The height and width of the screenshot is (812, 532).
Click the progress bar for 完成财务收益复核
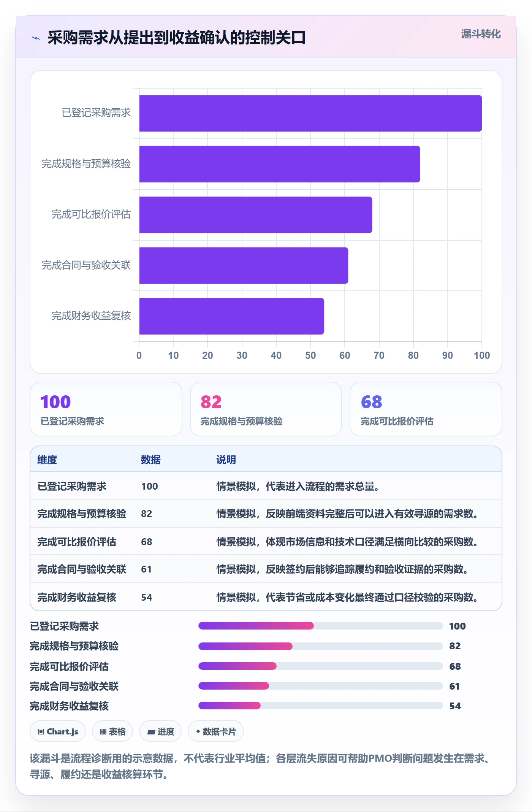click(321, 706)
